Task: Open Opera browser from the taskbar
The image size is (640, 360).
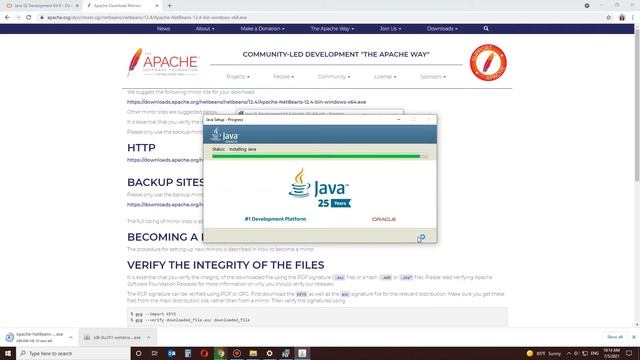Action: 204,353
